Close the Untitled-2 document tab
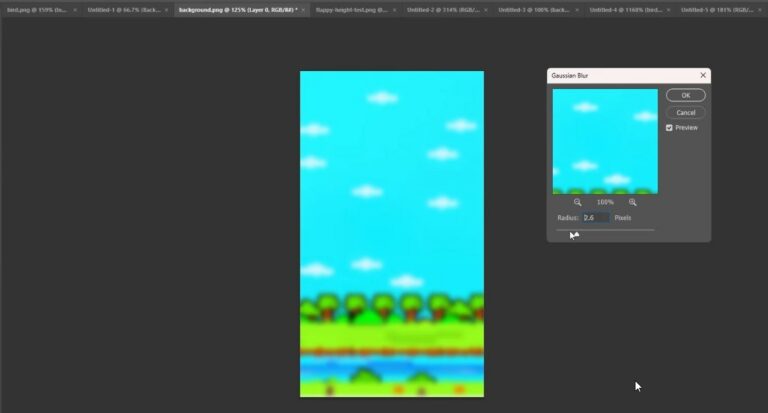The width and height of the screenshot is (768, 413). [x=486, y=9]
